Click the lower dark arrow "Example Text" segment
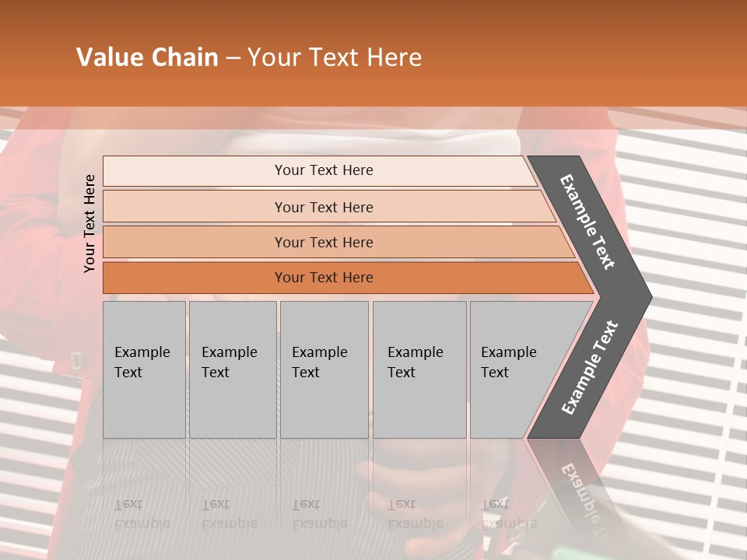The height and width of the screenshot is (560, 747). coord(589,368)
